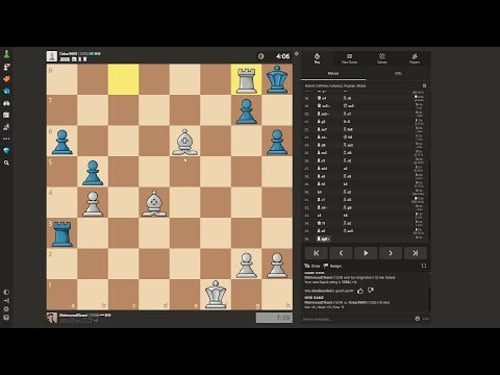Toggle the sound icon beside the top clock
This screenshot has width=500, height=375.
pos(261,56)
